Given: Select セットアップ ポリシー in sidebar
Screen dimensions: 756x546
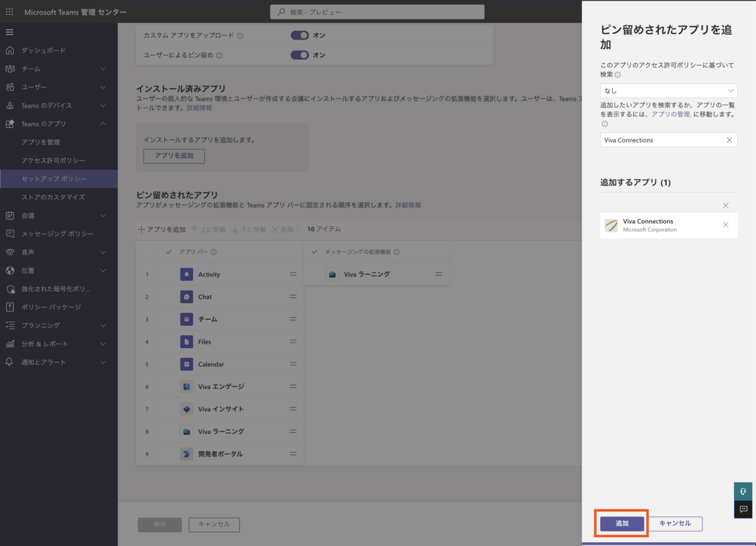Looking at the screenshot, I should [59, 178].
